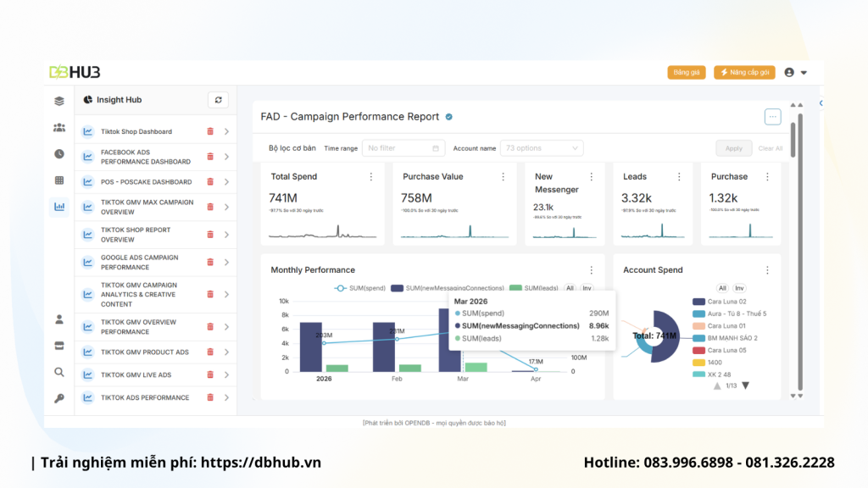Expand Google Ads Campaign Performance chevron
This screenshot has width=868, height=488.
pos(226,263)
